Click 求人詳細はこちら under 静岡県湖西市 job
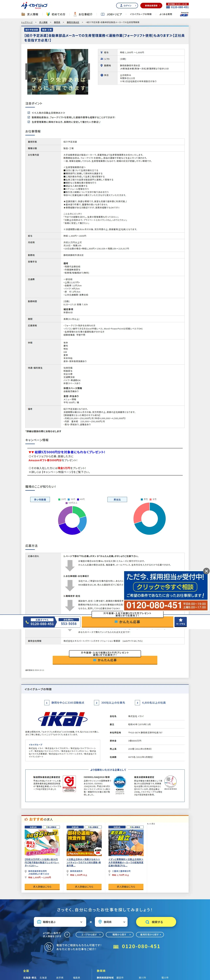This screenshot has height=980, width=210. [84, 886]
